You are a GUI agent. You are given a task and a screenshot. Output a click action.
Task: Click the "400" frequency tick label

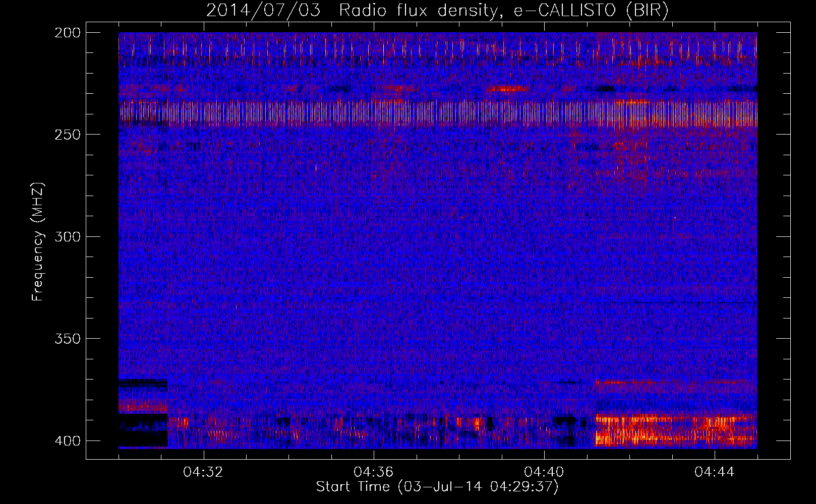pos(67,441)
